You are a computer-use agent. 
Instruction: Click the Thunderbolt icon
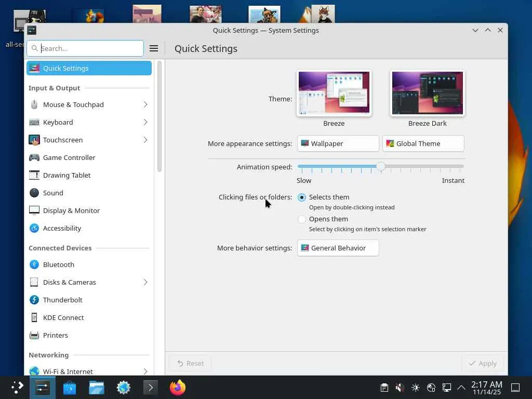coord(34,300)
